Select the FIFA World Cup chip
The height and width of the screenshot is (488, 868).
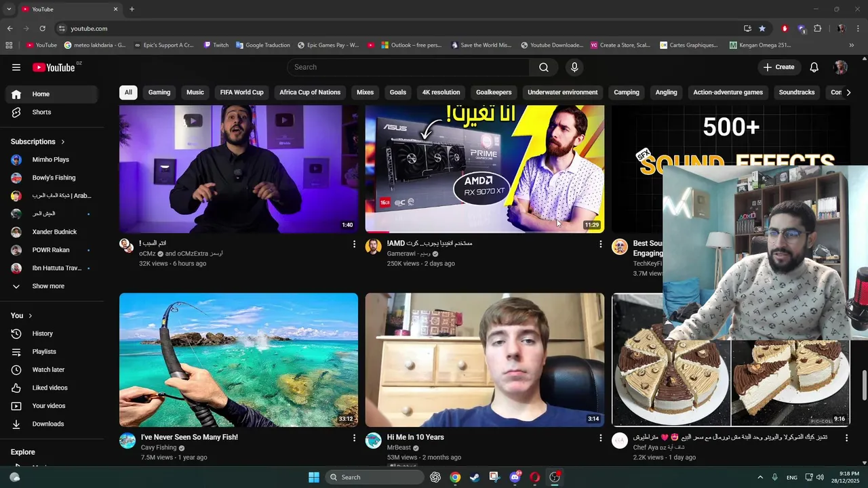241,92
